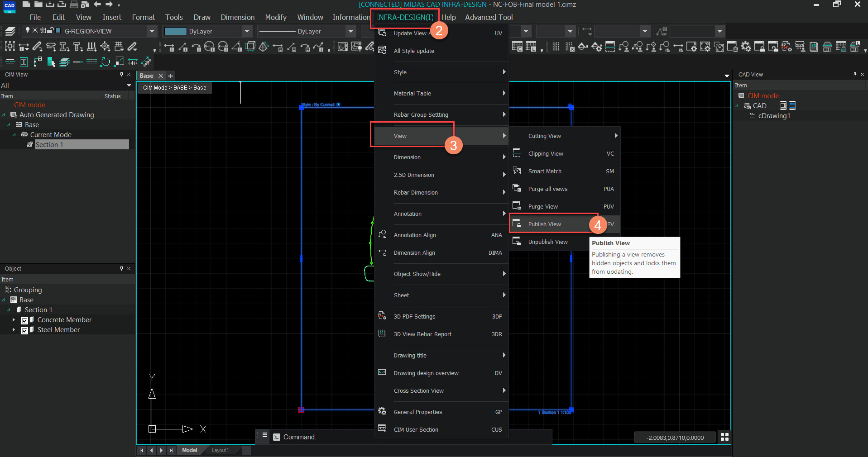
Task: Click the Smart Match icon
Action: [517, 171]
